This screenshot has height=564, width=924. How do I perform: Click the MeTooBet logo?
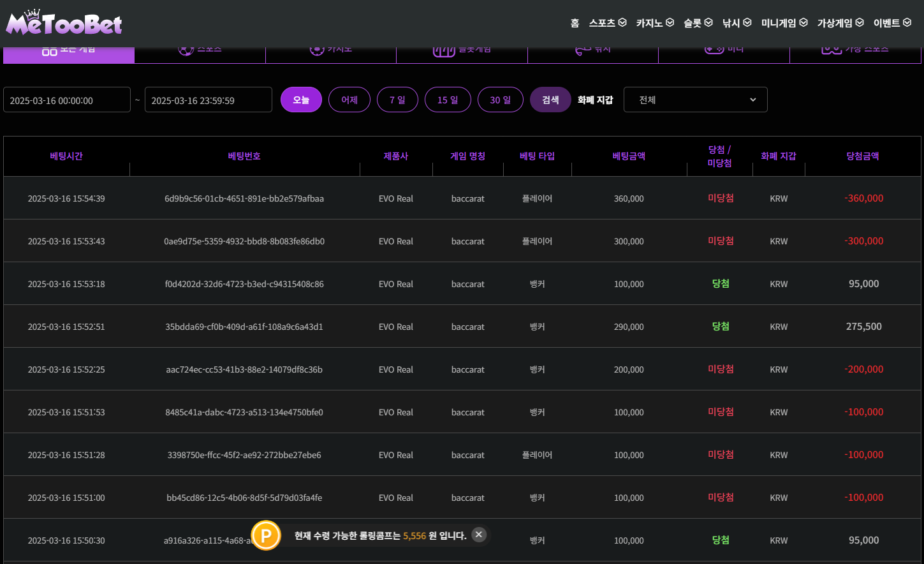(64, 22)
